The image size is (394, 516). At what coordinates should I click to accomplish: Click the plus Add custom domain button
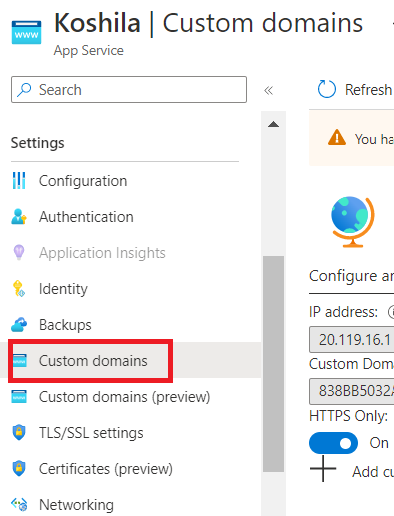click(352, 471)
